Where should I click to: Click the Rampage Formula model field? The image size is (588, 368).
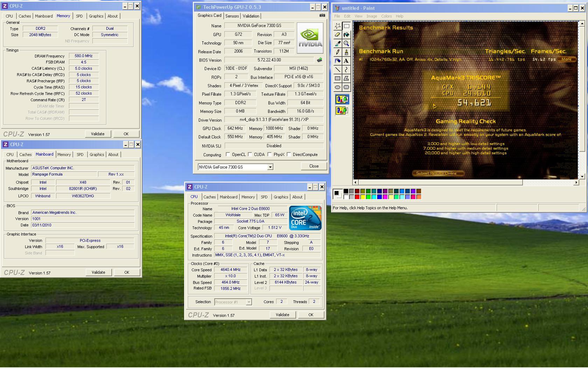[x=64, y=174]
